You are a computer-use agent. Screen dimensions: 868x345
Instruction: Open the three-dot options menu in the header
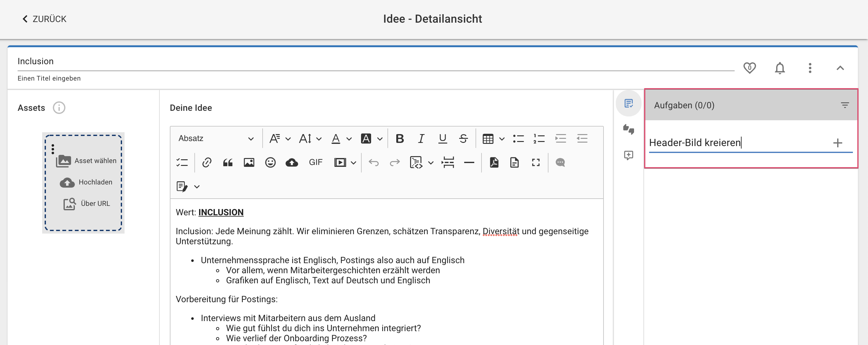coord(810,68)
